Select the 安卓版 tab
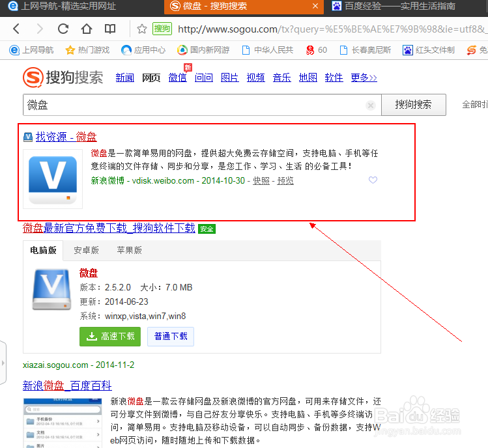Screen dimensions: 488x448 (x=86, y=250)
